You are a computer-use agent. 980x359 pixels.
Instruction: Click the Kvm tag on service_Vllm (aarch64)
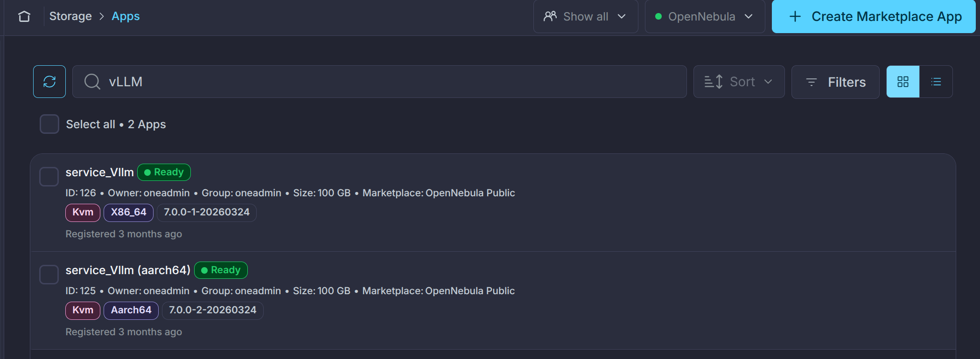click(x=83, y=311)
